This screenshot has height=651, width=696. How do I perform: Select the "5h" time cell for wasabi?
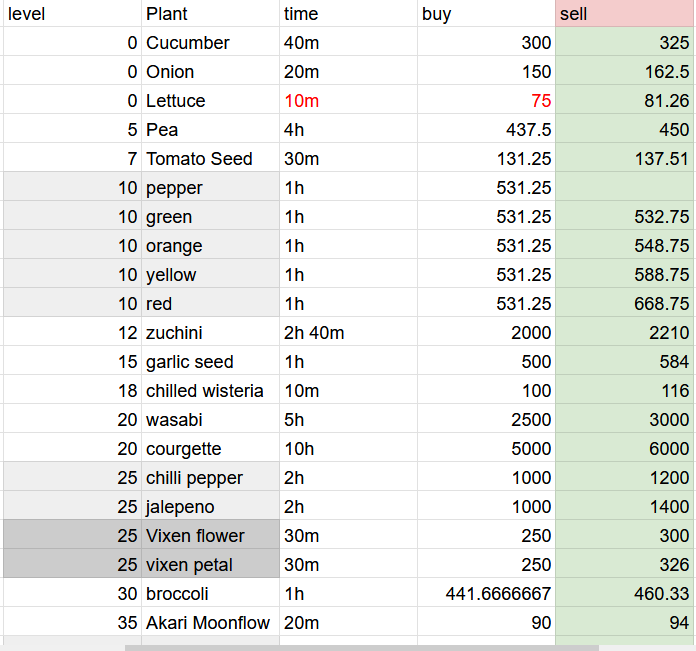pyautogui.click(x=348, y=420)
